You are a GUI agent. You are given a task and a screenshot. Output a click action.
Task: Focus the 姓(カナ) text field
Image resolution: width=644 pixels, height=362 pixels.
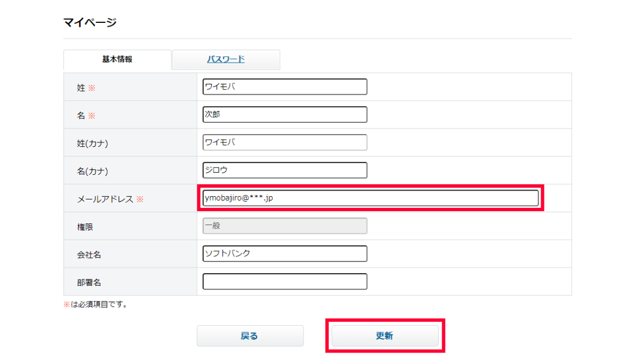(x=285, y=142)
